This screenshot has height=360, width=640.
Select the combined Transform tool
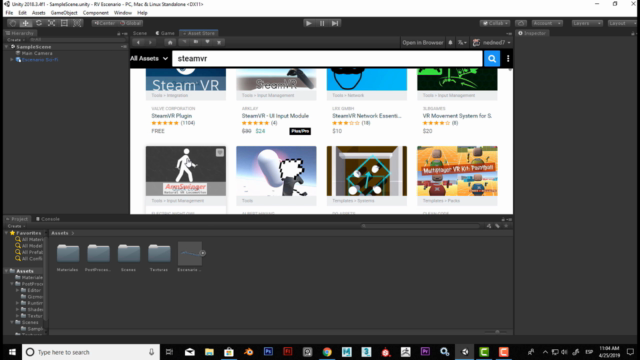pyautogui.click(x=77, y=23)
